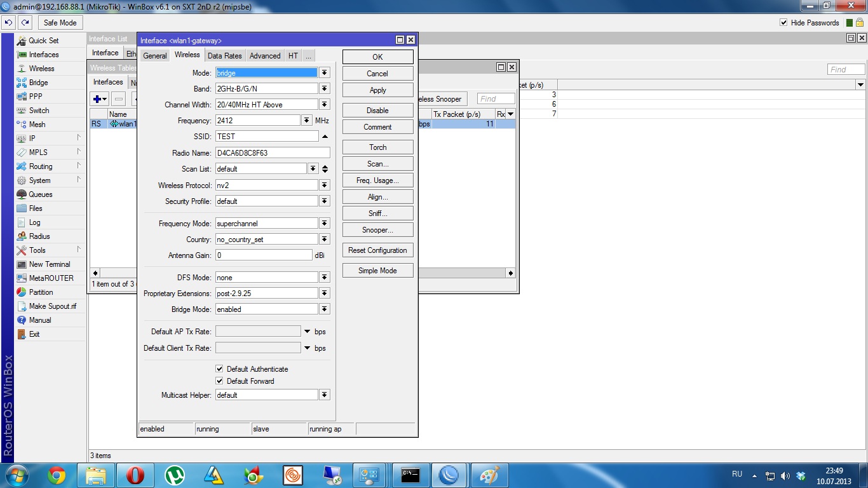The width and height of the screenshot is (868, 488).
Task: Open the Security Profile dropdown
Action: coord(325,201)
